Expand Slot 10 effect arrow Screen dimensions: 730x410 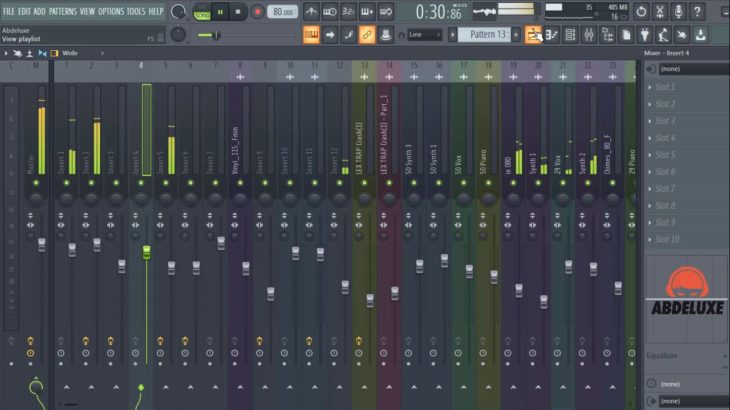tap(650, 240)
